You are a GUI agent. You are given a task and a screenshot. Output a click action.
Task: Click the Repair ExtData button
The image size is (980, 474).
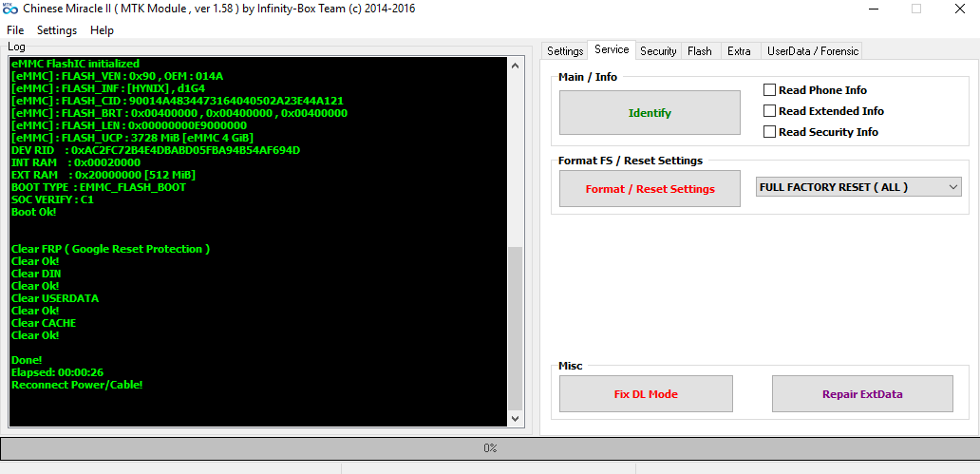pos(862,394)
